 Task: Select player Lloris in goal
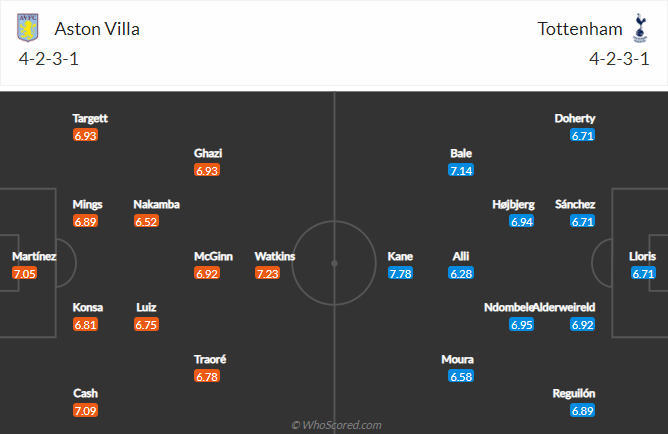pos(643,256)
